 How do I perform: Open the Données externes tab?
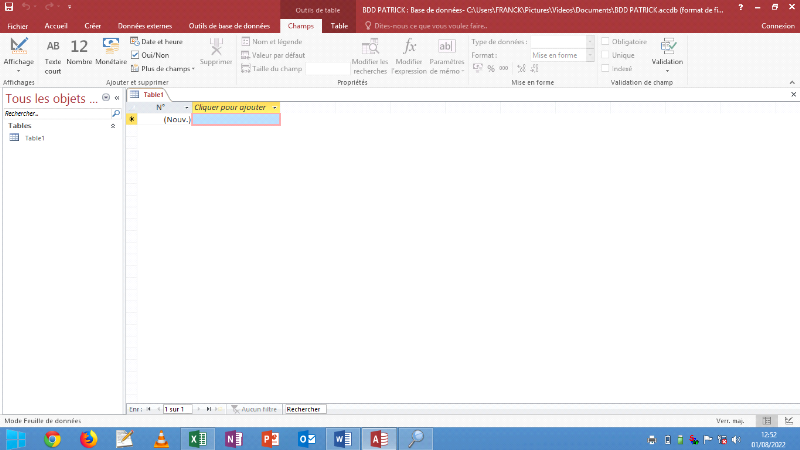145,25
